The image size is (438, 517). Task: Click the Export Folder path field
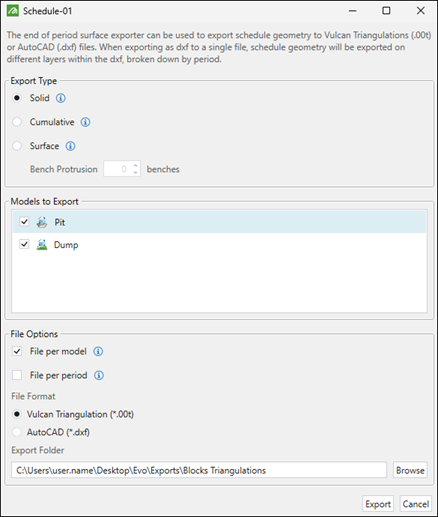199,470
